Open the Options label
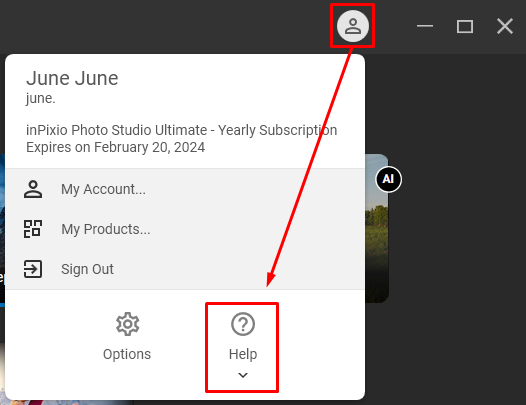Image resolution: width=526 pixels, height=405 pixels. click(x=127, y=354)
